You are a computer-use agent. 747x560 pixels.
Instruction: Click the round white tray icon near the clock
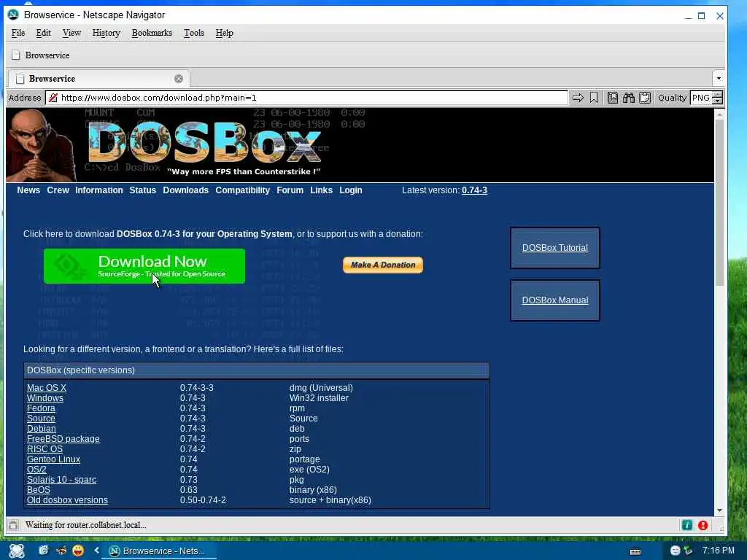coord(675,551)
